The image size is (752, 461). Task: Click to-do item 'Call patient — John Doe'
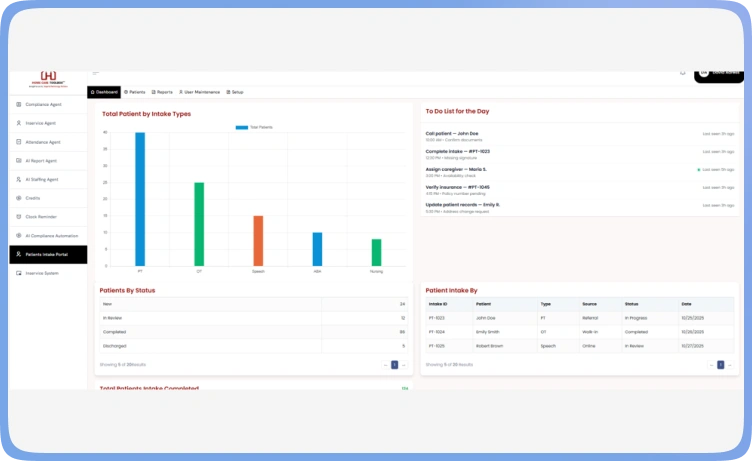click(x=580, y=136)
